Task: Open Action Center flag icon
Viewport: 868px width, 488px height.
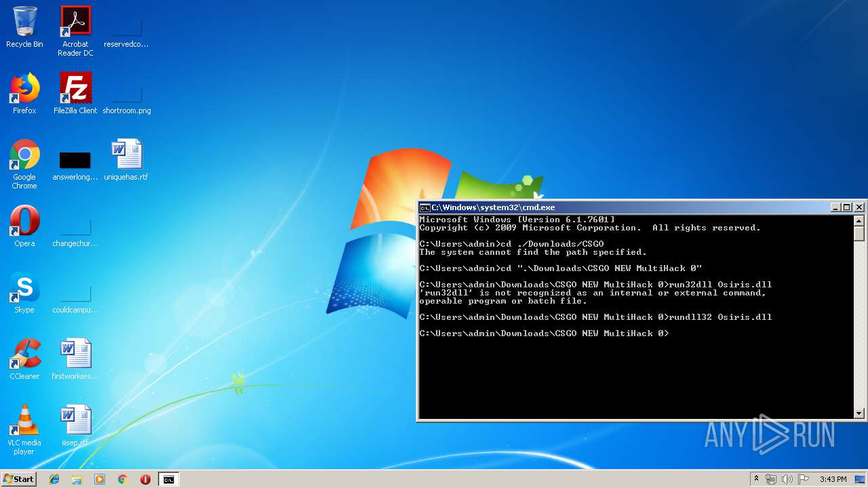Action: tap(804, 479)
